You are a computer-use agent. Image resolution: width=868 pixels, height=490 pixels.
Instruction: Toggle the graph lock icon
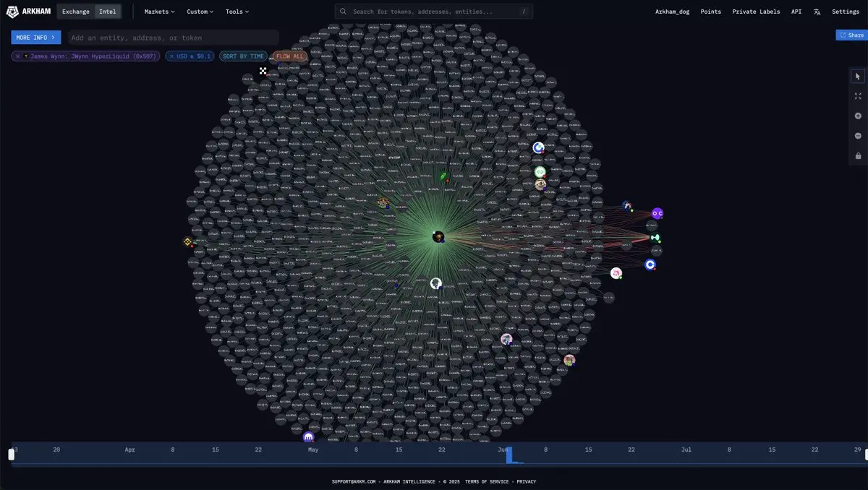point(858,155)
